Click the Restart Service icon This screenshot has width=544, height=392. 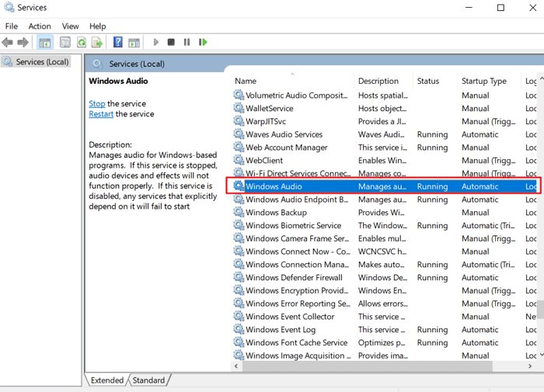click(203, 42)
